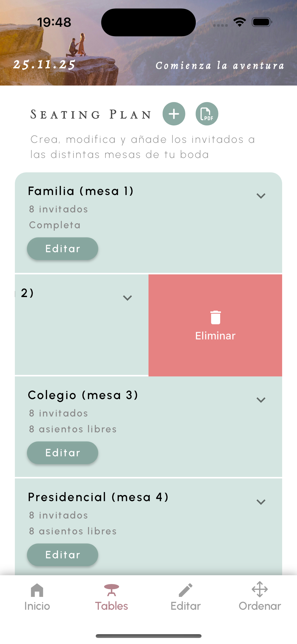Expand the Colegio (mesa 3) chevron
Viewport: 297px width, 644px height.
click(x=261, y=400)
